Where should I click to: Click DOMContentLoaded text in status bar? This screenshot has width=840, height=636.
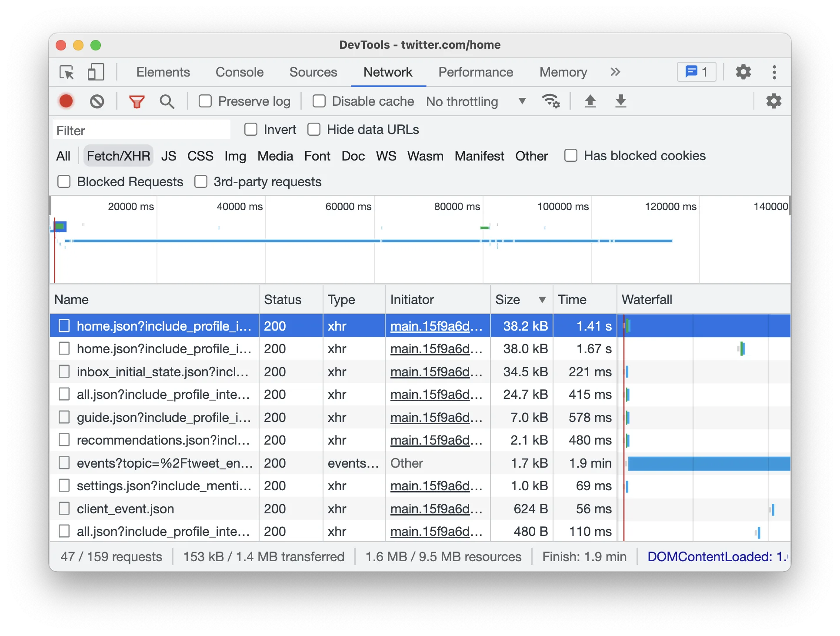click(x=717, y=556)
